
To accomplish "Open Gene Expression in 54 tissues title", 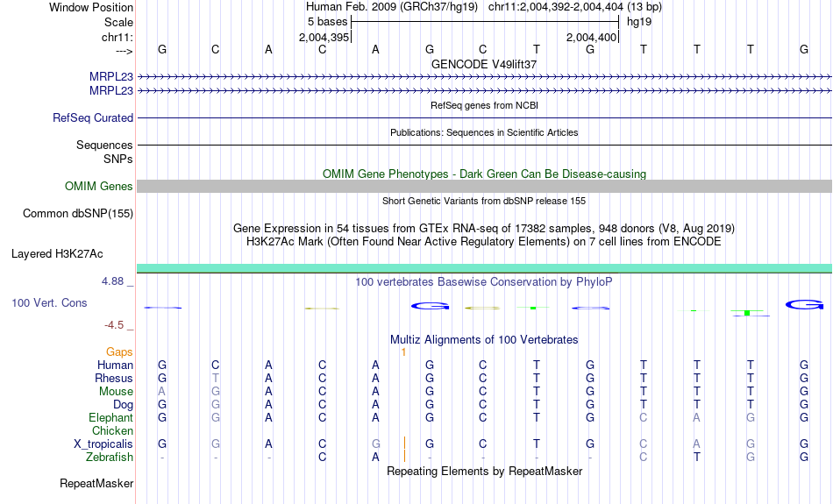I will 484,229.
